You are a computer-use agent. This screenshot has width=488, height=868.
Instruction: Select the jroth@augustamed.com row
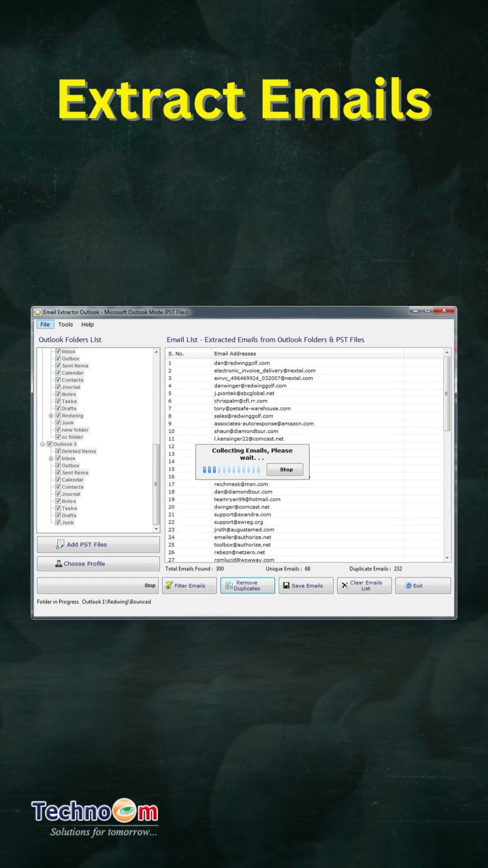(305, 529)
